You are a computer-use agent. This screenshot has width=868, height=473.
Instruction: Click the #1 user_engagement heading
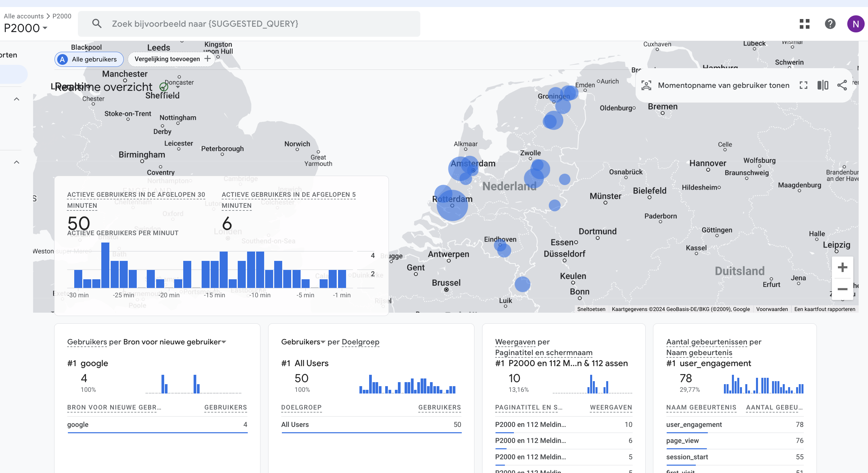point(708,363)
